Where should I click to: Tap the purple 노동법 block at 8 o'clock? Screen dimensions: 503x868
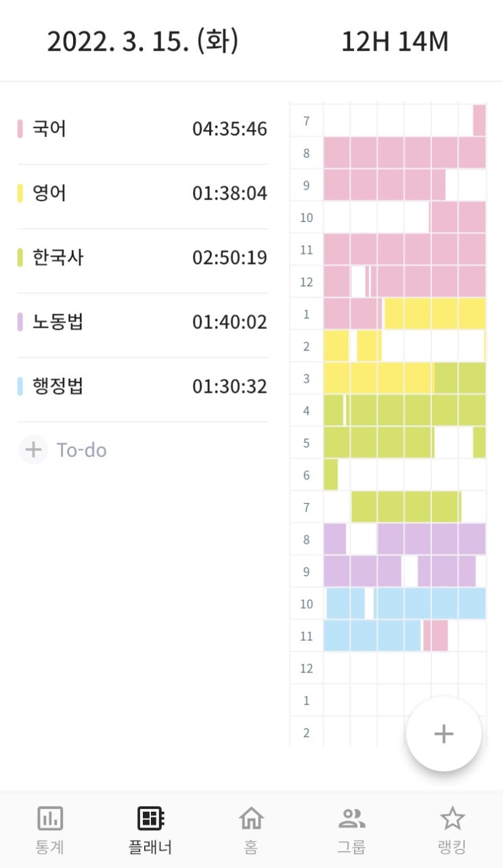pos(431,539)
